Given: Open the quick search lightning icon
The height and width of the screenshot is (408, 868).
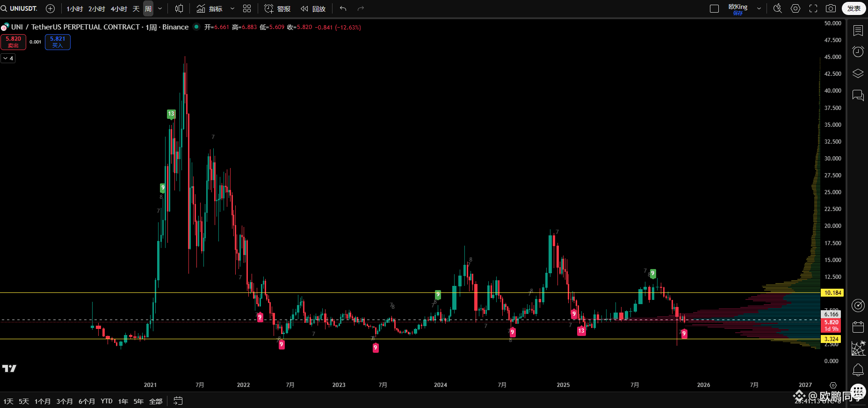Looking at the screenshot, I should click(x=778, y=8).
